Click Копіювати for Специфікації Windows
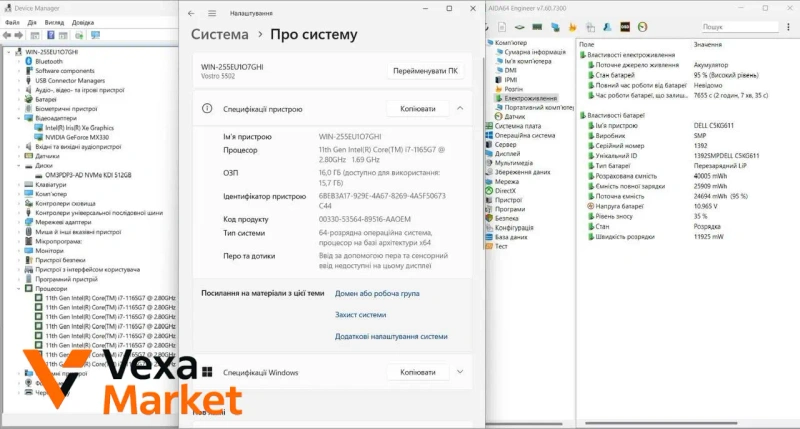 coord(418,372)
